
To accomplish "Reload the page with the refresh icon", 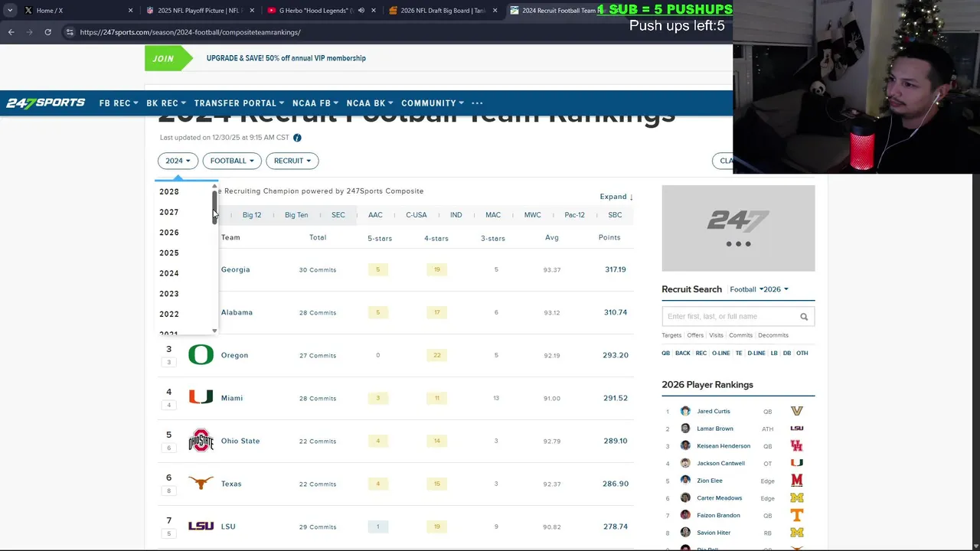I will [x=47, y=32].
